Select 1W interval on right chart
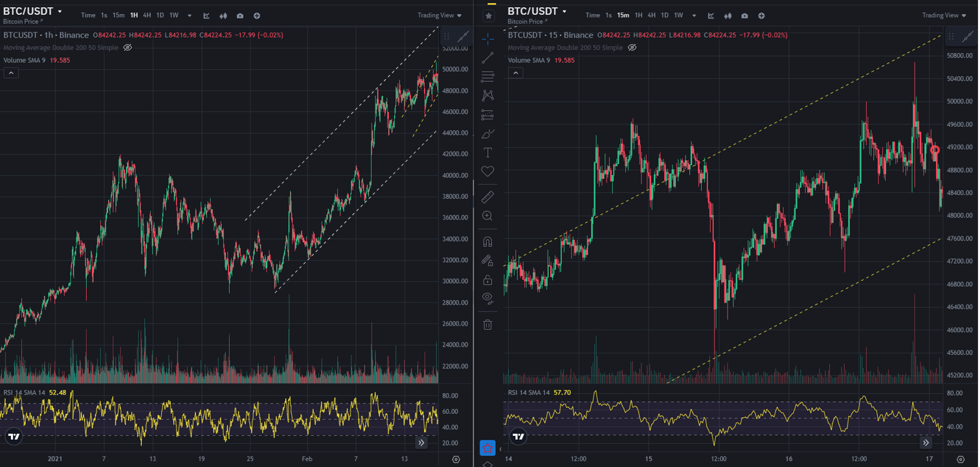The height and width of the screenshot is (467, 980). 678,16
